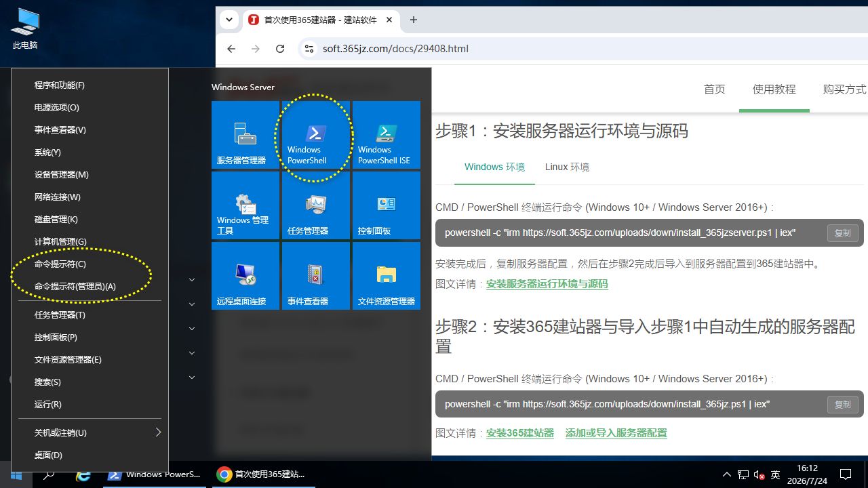Screen dimensions: 868x488
Task: Click the muted volume tray icon
Action: 759,474
